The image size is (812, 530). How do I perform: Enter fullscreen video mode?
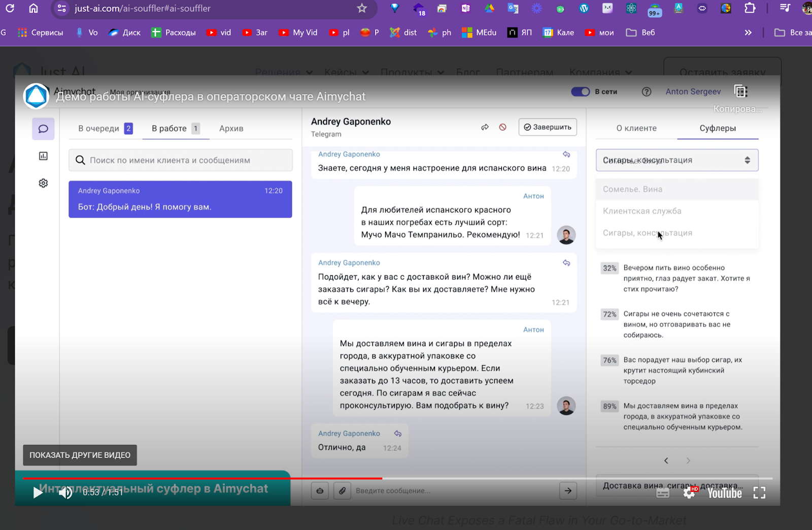759,492
